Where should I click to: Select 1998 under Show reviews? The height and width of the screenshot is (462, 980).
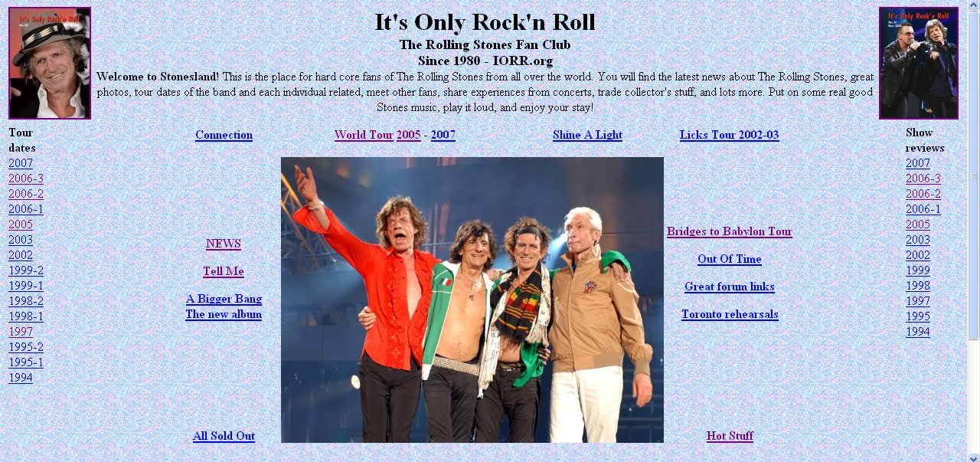click(918, 286)
